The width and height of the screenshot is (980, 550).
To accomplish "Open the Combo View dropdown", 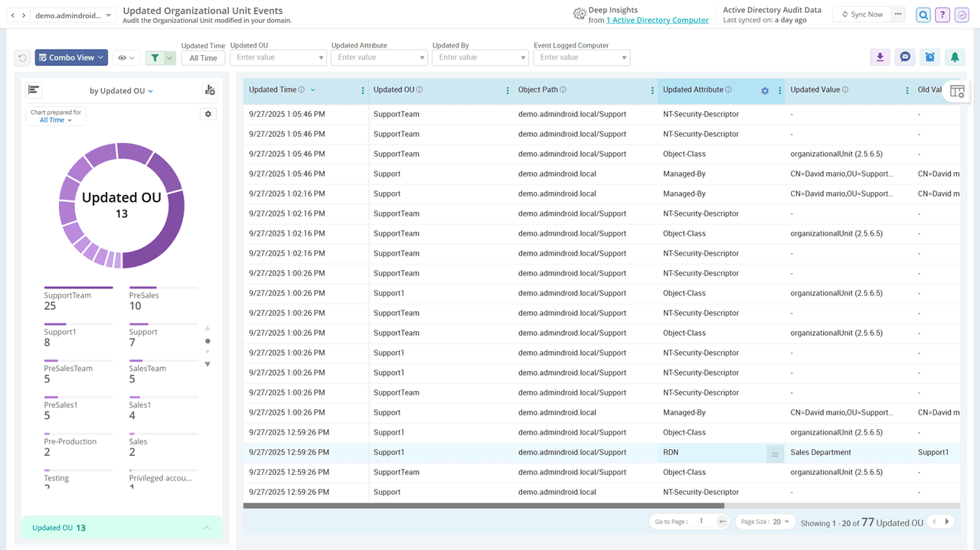I will (x=71, y=57).
